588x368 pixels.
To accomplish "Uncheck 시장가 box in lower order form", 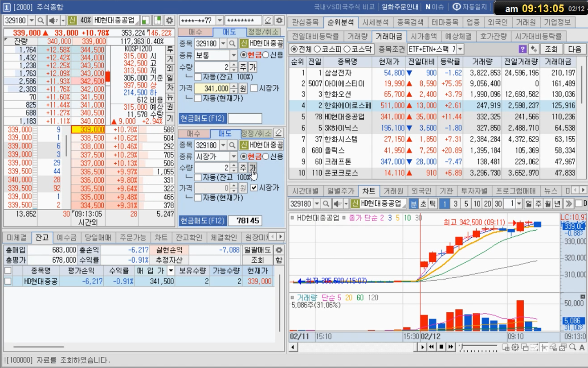I will 254,188.
